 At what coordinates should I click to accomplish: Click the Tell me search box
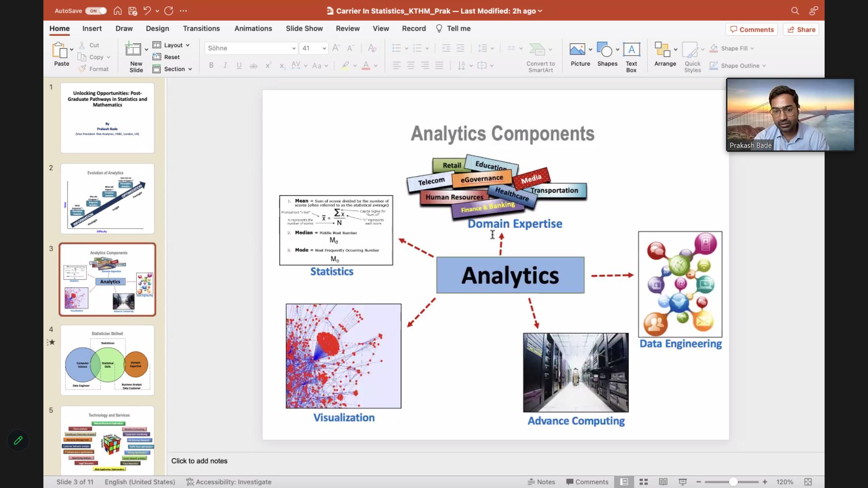[453, 28]
